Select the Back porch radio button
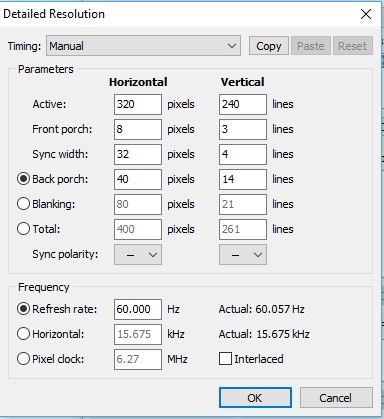 [23, 179]
